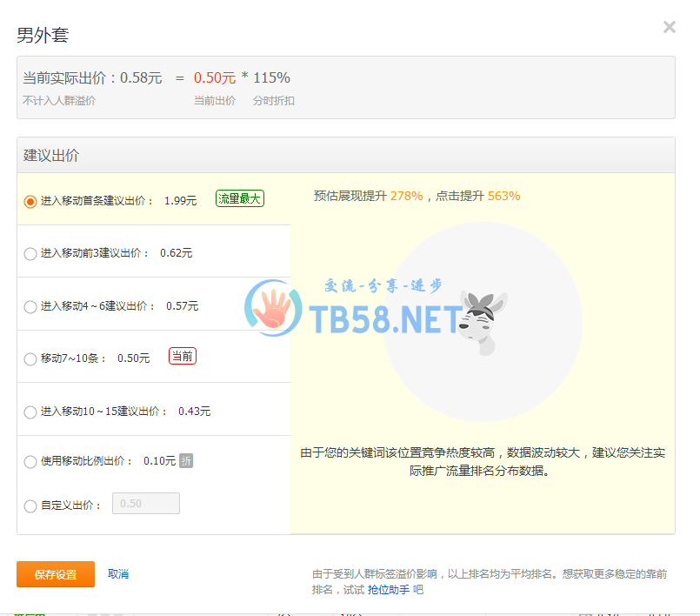Viewport: 700px width, 616px height.
Task: Click the green 流量最大 badge
Action: (239, 199)
